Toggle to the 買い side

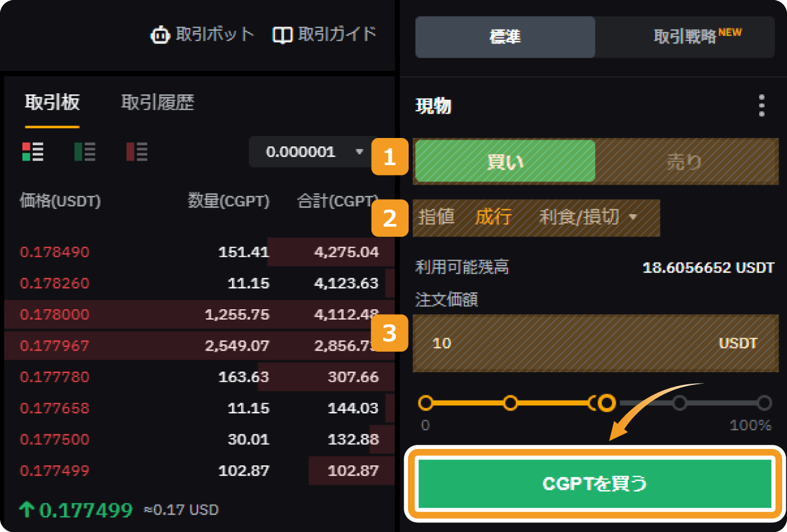click(505, 162)
